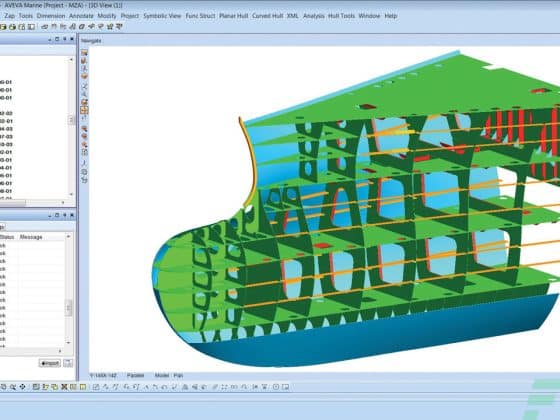Click the magnifier zoom icon in bottom toolbar
560x420 pixels.
click(13, 387)
